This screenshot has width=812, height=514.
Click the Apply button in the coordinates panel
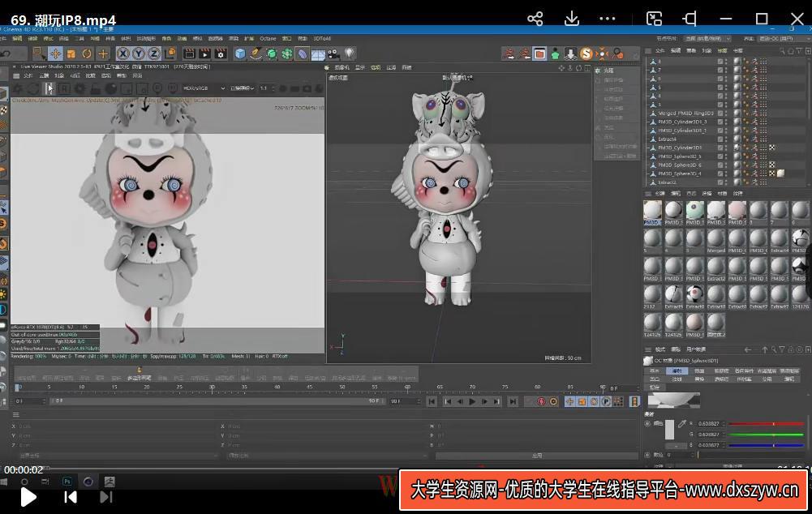click(x=536, y=456)
